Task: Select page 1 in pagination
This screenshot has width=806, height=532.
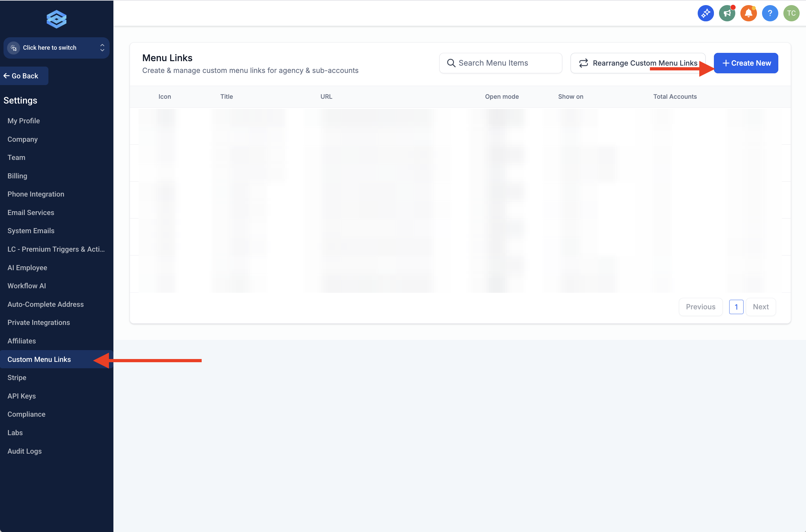Action: (x=736, y=307)
